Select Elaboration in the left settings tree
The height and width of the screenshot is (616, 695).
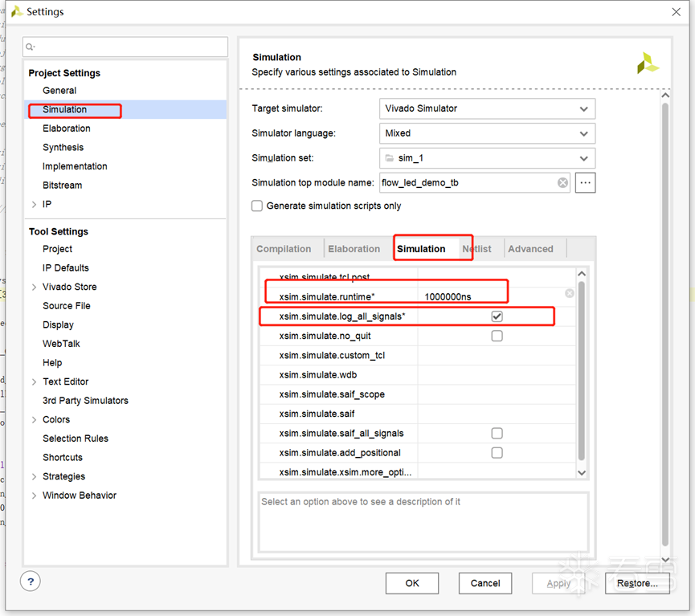[x=67, y=129]
